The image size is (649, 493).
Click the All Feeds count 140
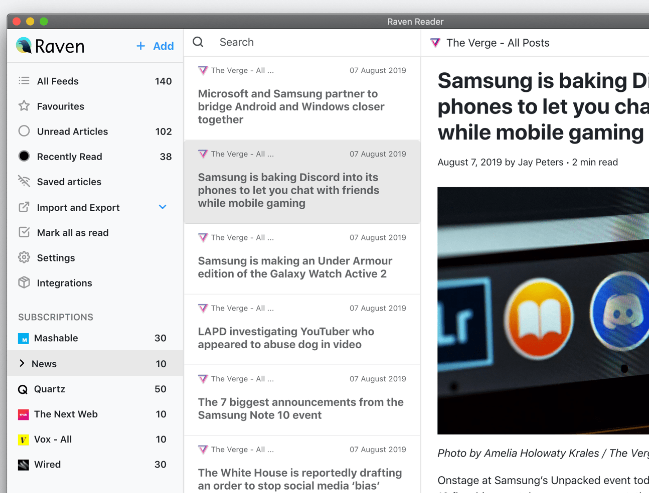(x=163, y=81)
